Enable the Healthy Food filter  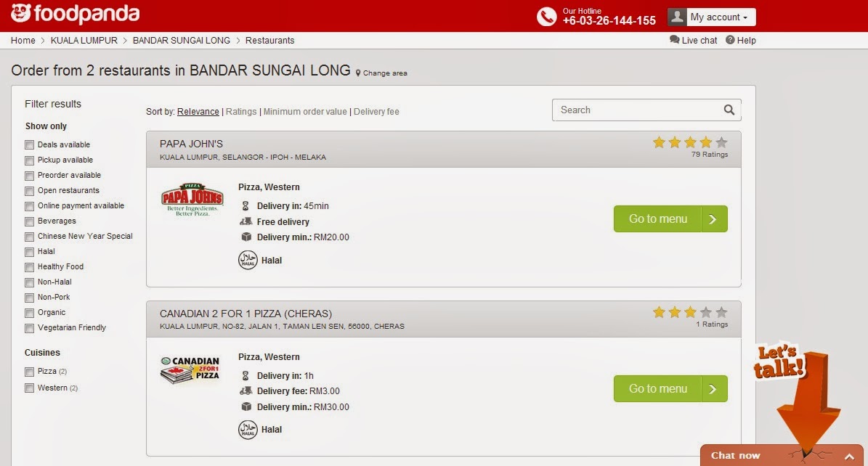coord(29,267)
